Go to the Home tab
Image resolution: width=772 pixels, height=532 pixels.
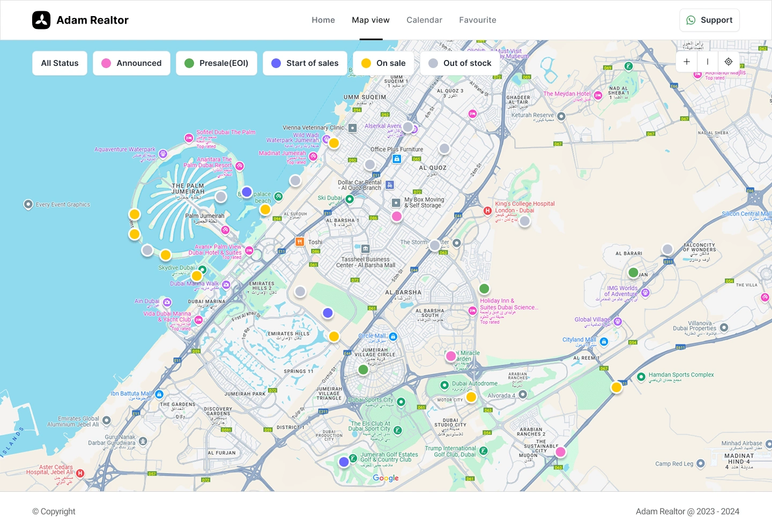(x=323, y=20)
